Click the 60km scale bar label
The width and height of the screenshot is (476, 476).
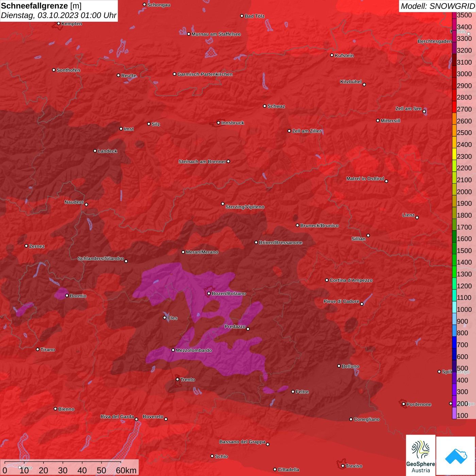click(x=126, y=470)
